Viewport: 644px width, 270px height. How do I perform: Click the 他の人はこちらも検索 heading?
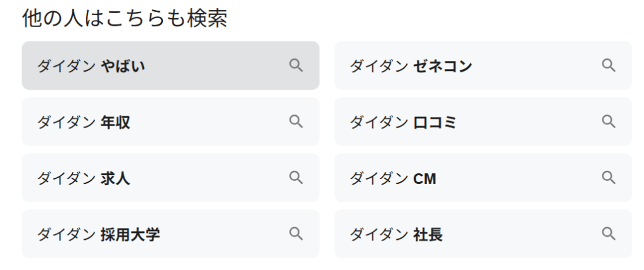point(125,18)
